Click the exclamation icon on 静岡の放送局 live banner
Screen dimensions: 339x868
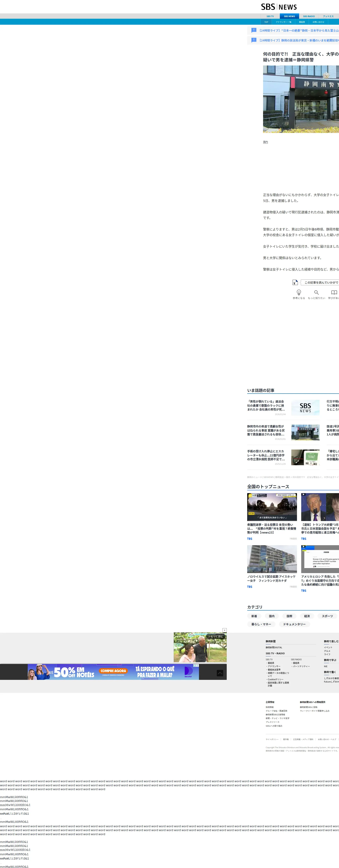click(x=254, y=40)
